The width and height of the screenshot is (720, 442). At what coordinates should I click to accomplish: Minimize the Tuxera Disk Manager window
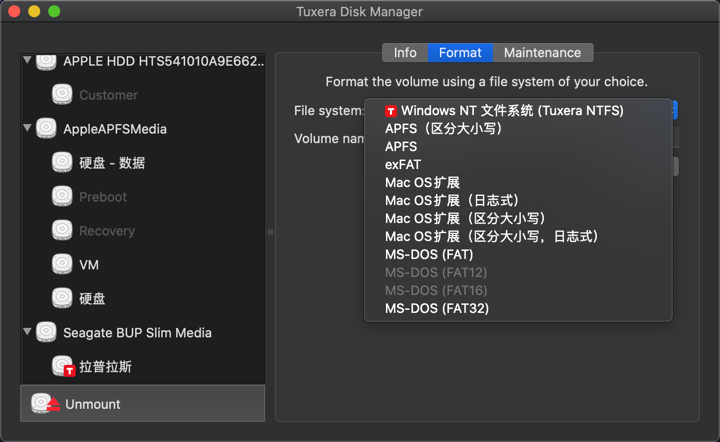34,11
